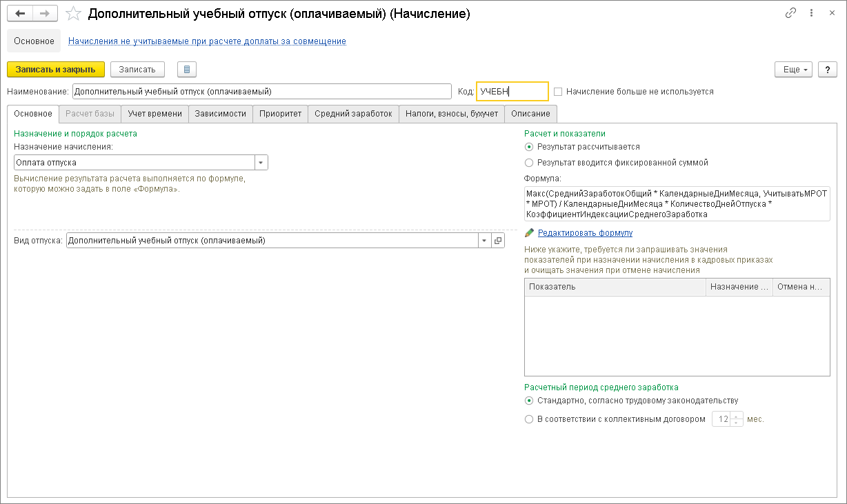This screenshot has height=504, width=847.
Task: Select 'Результат вводится фиксированной суммой' option
Action: [x=529, y=163]
